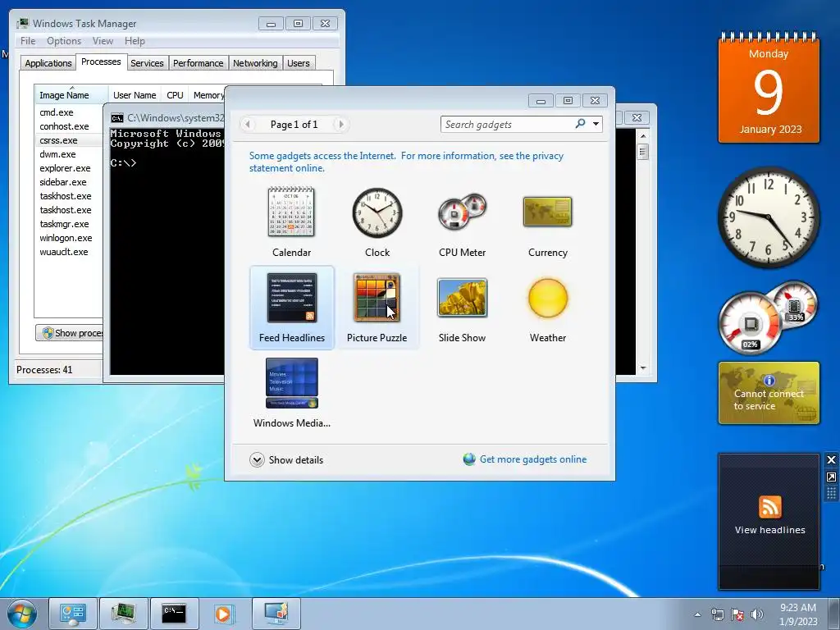The height and width of the screenshot is (630, 840).
Task: Close the Feed Headlines desktop gadget
Action: (832, 459)
